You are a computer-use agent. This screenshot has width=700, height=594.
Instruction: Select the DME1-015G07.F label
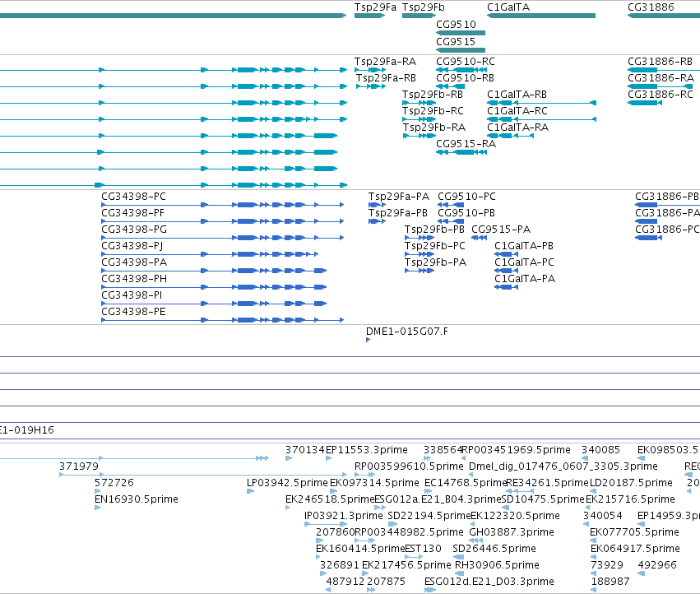click(x=406, y=332)
